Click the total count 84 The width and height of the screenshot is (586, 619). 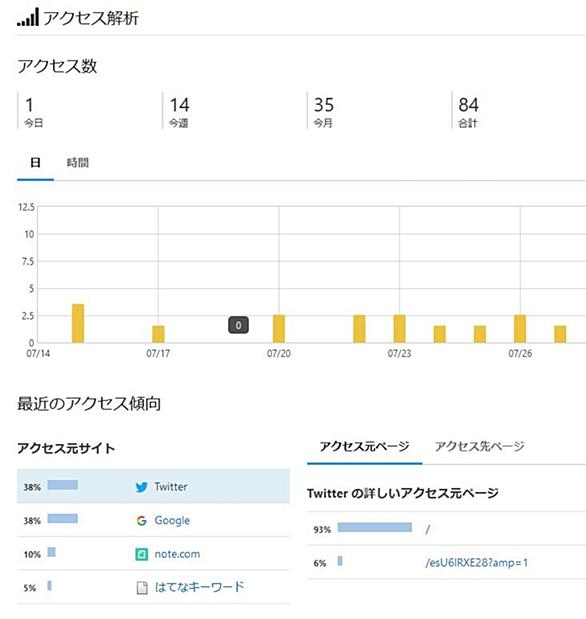coord(469,105)
